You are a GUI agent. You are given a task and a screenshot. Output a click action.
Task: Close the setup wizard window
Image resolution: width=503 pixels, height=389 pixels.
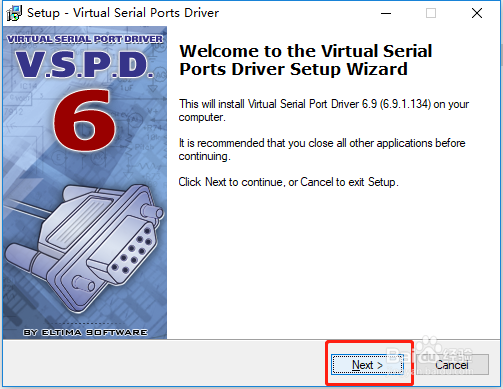pyautogui.click(x=477, y=13)
